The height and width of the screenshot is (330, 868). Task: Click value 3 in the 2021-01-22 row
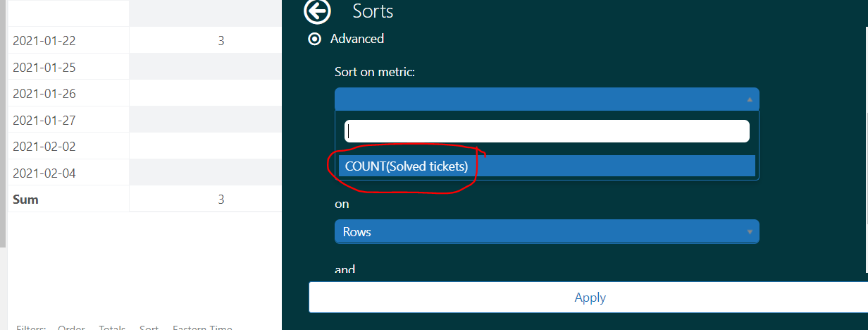click(221, 41)
